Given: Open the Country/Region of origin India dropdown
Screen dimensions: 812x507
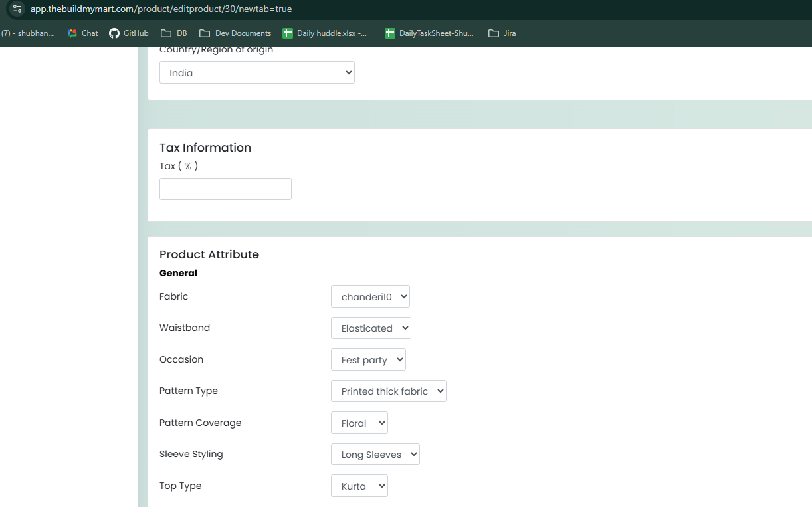Looking at the screenshot, I should tap(257, 73).
